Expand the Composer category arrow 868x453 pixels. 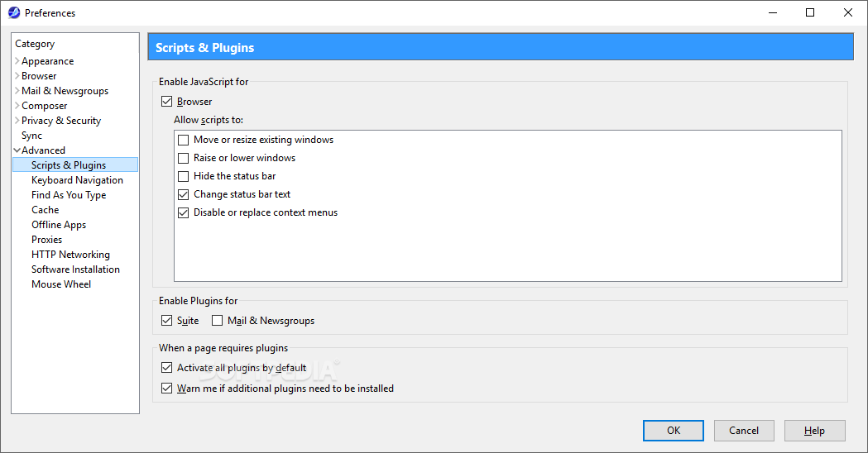(17, 106)
